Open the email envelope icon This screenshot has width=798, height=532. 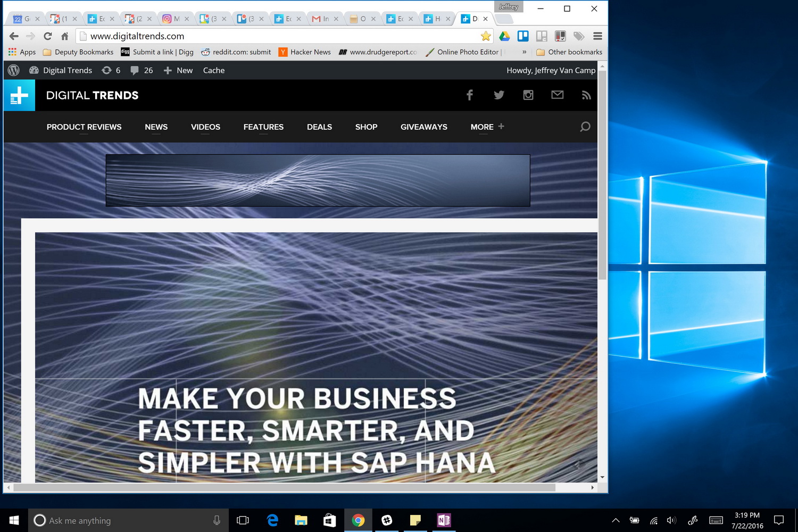click(557, 95)
